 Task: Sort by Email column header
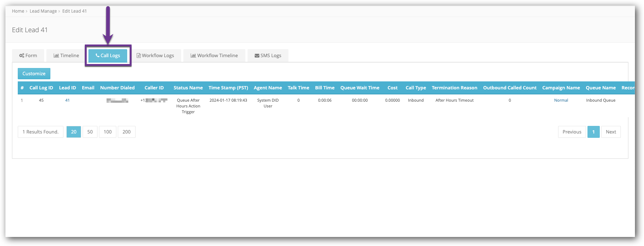pyautogui.click(x=88, y=88)
